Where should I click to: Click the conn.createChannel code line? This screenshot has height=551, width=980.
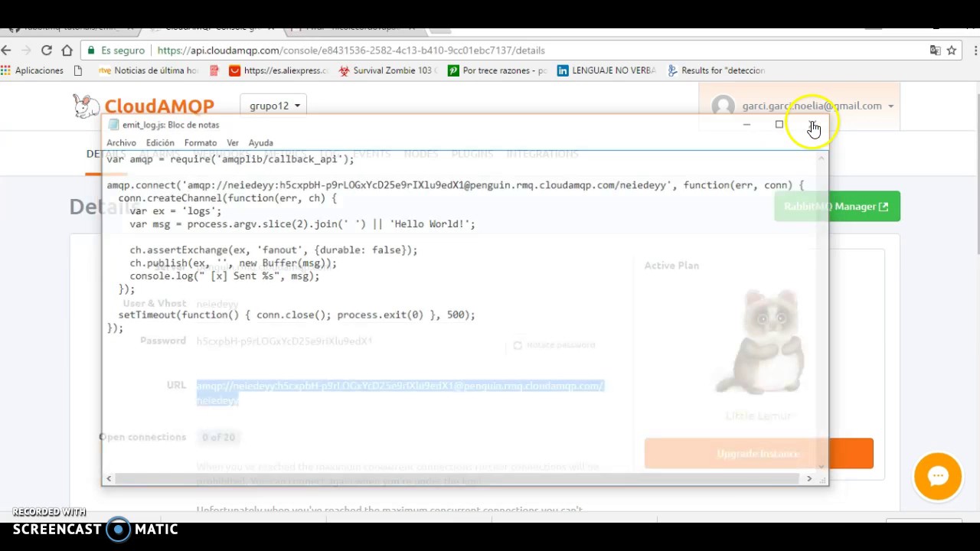[x=227, y=198]
